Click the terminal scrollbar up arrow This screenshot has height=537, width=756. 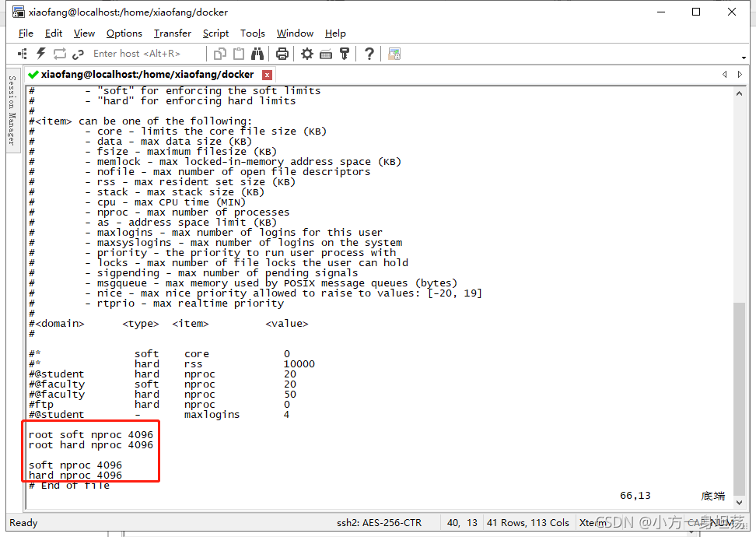(739, 93)
